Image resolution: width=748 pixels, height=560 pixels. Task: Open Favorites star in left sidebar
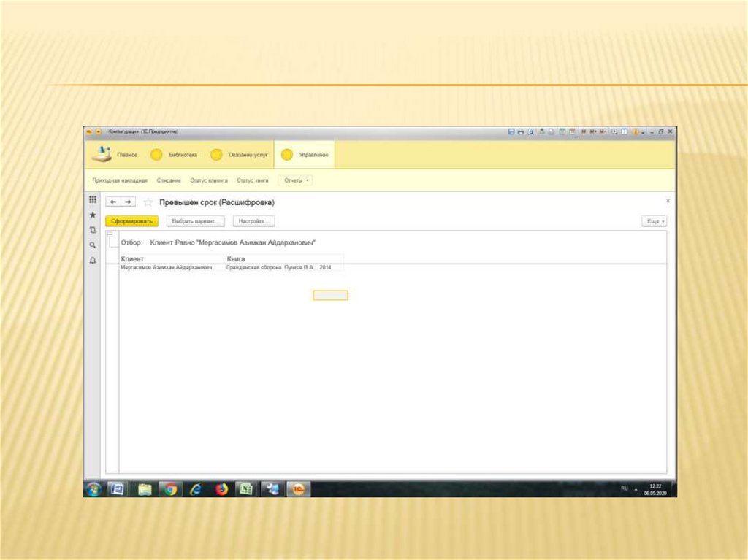[93, 215]
